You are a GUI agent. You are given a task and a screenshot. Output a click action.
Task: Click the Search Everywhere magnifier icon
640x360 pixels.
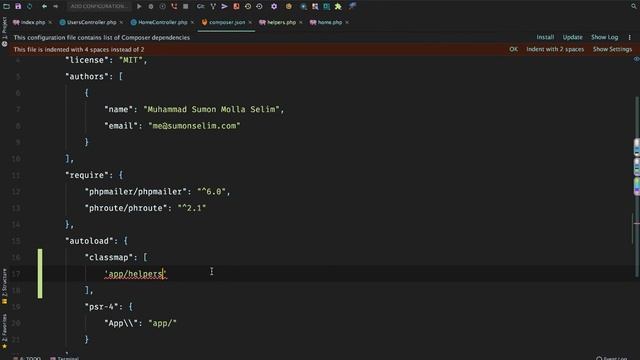click(x=634, y=6)
